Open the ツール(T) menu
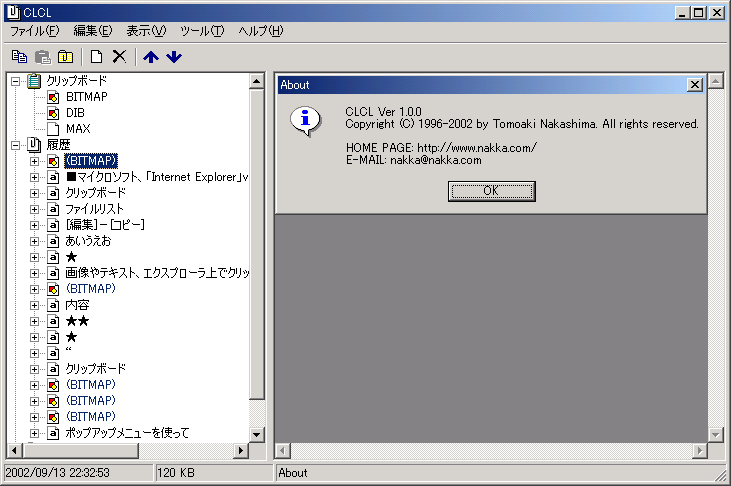 [202, 31]
